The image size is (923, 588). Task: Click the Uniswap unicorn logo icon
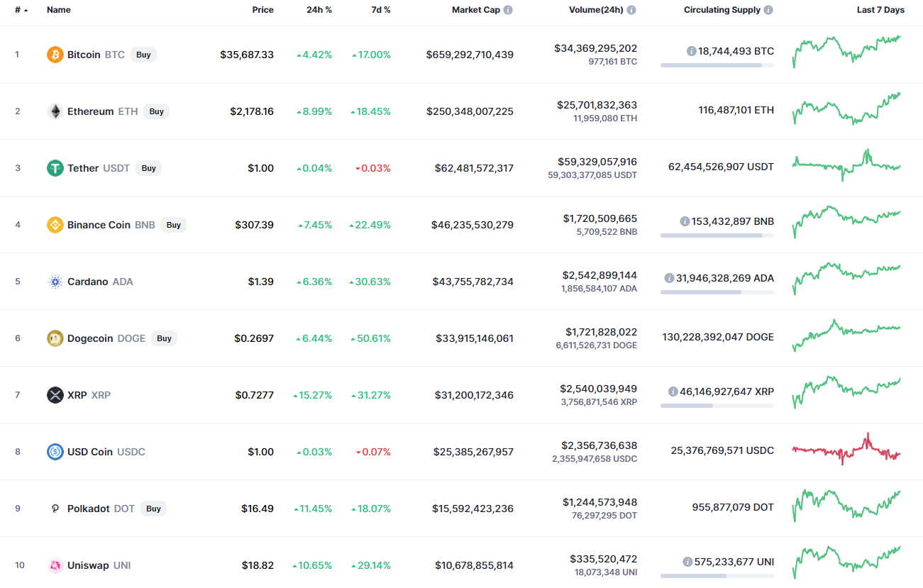coord(55,565)
